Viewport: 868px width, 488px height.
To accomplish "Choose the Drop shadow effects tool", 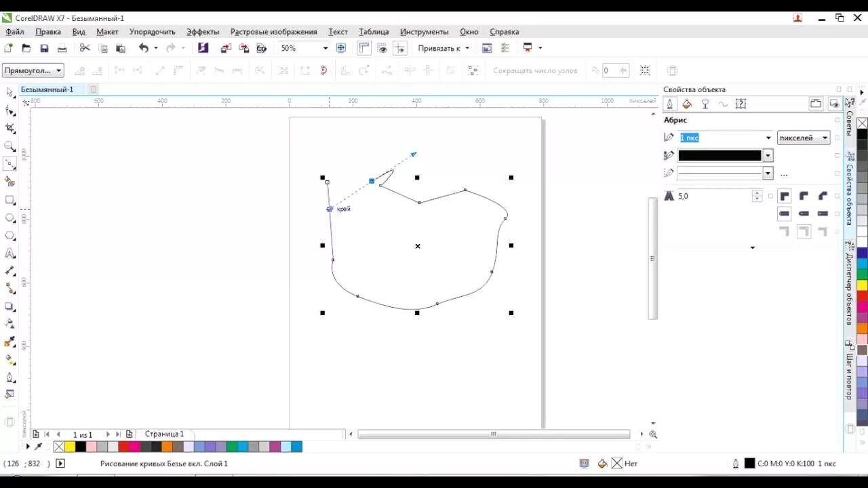I will [10, 307].
